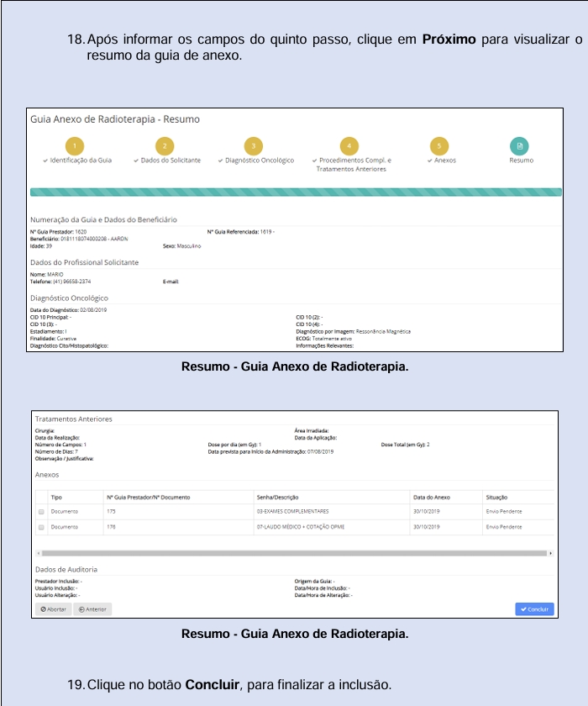Click the Situação column header
Image resolution: width=588 pixels, height=706 pixels.
click(496, 498)
